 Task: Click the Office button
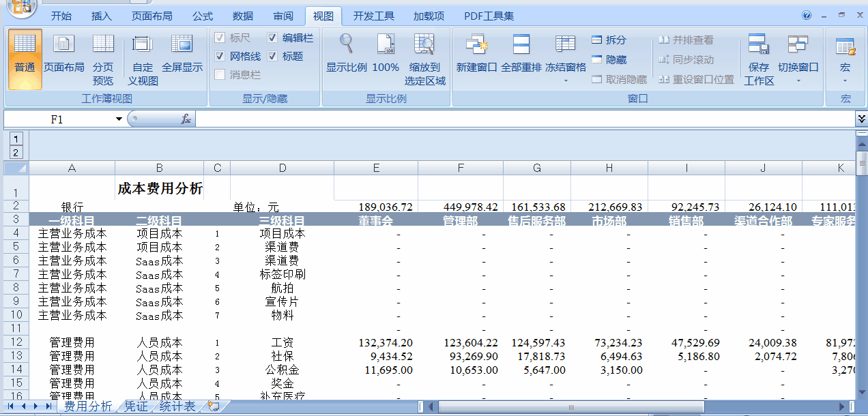20,8
